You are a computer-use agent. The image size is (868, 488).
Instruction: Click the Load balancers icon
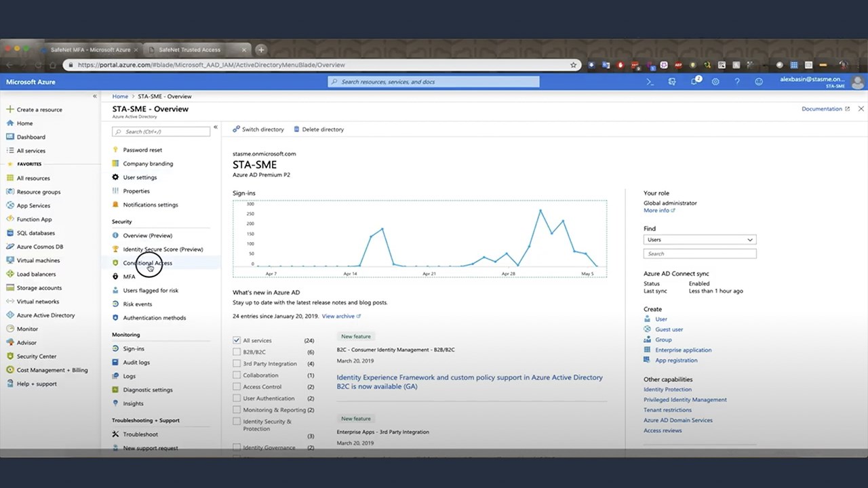(x=9, y=274)
